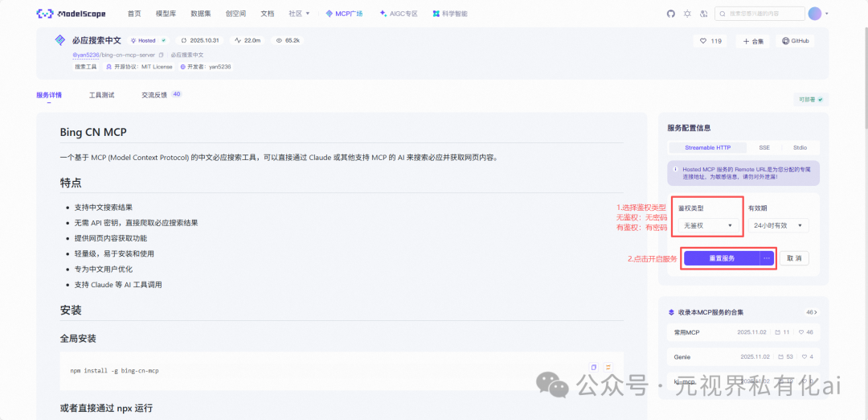This screenshot has width=868, height=420.
Task: Click the 40 count badge beside 交流反馈
Action: pyautogui.click(x=177, y=94)
